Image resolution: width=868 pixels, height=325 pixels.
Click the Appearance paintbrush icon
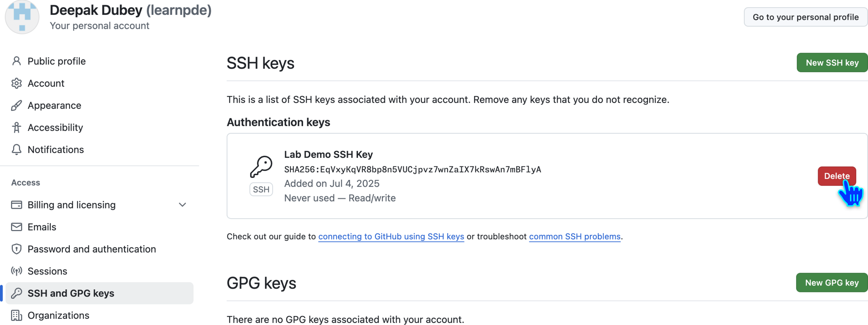16,105
